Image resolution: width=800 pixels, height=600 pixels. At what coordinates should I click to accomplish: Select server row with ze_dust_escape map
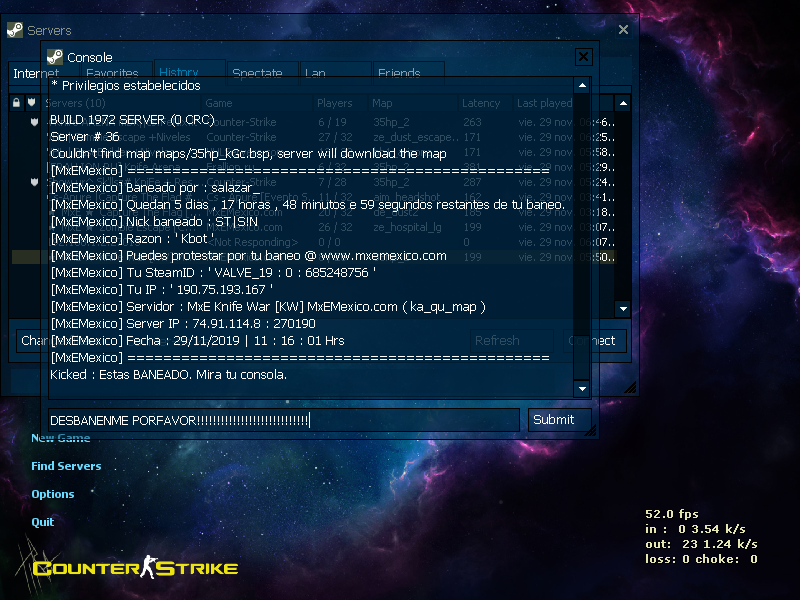(312, 137)
